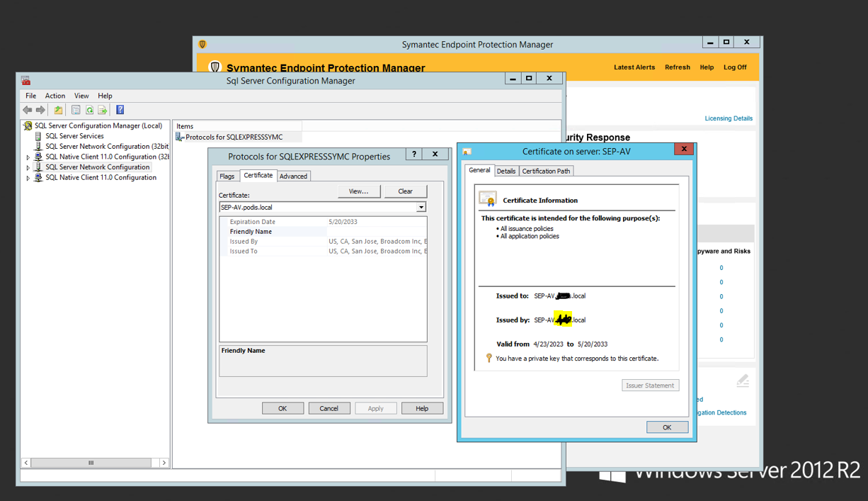Select the Issued To property row
This screenshot has height=501, width=868.
[323, 252]
